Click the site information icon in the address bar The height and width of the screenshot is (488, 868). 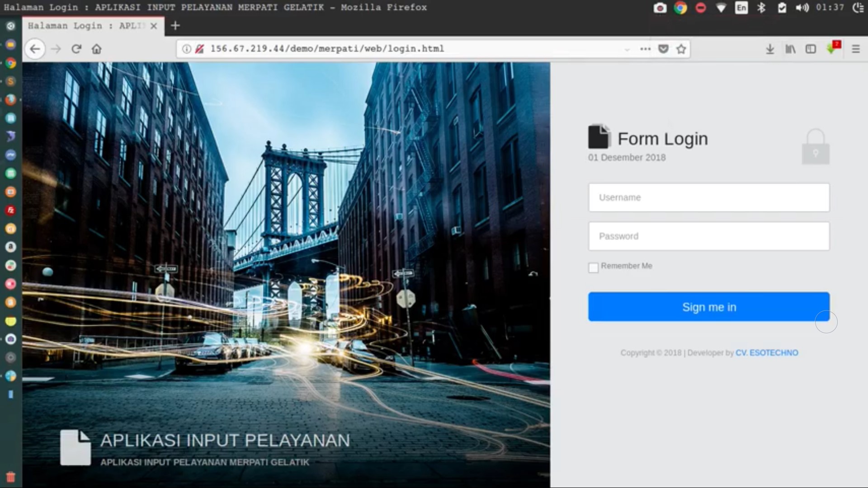pos(186,49)
